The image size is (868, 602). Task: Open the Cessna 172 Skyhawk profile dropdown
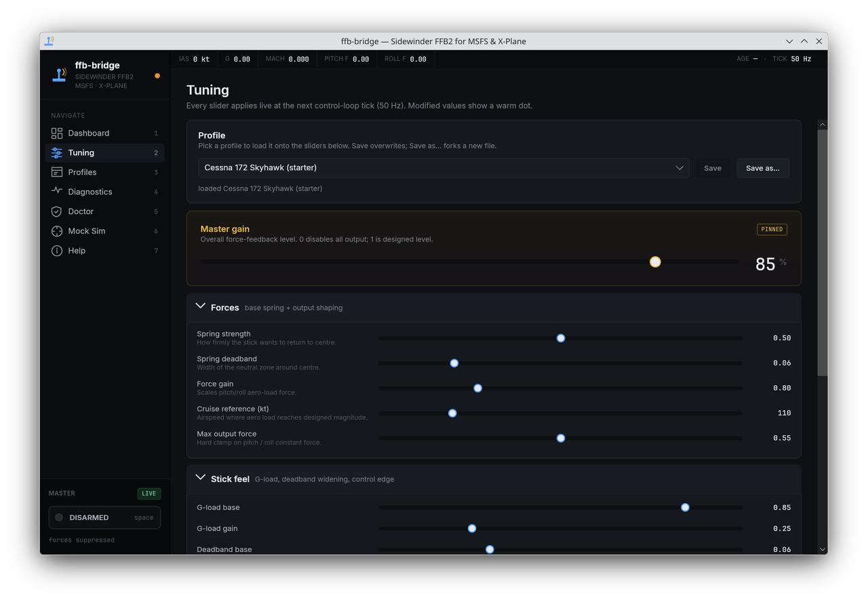(443, 168)
